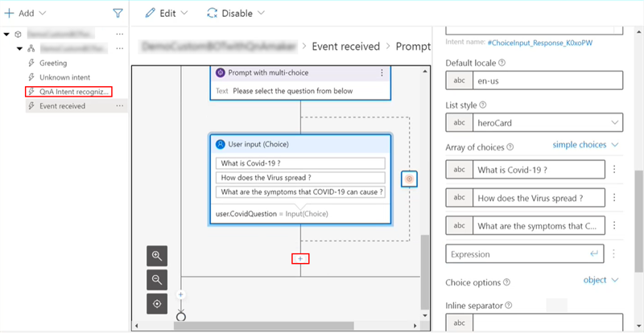Viewport: 644px width, 333px height.
Task: Select the Event received trigger
Action: (x=63, y=106)
